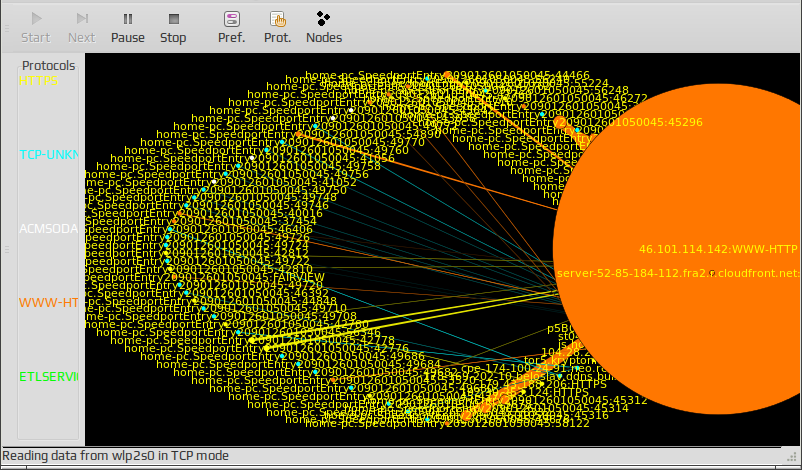Click the node label ending in :49684
The width and height of the screenshot is (802, 470).
tap(299, 364)
